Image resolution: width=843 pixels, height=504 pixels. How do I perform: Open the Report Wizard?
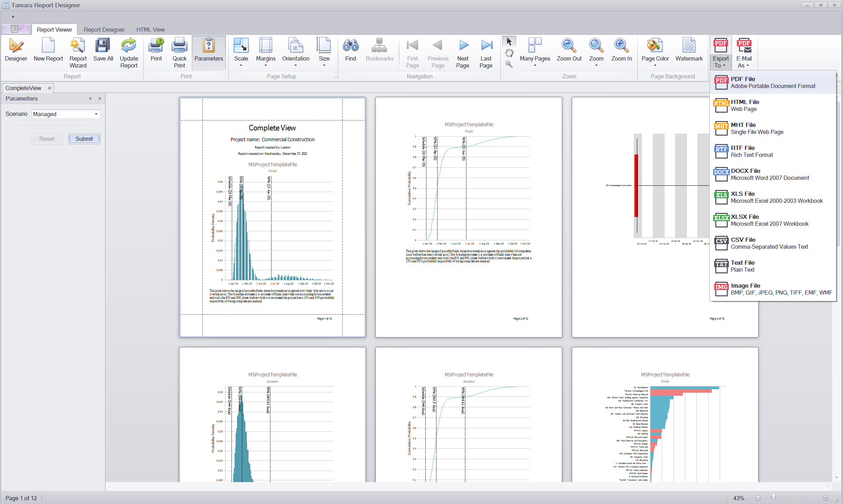tap(78, 52)
